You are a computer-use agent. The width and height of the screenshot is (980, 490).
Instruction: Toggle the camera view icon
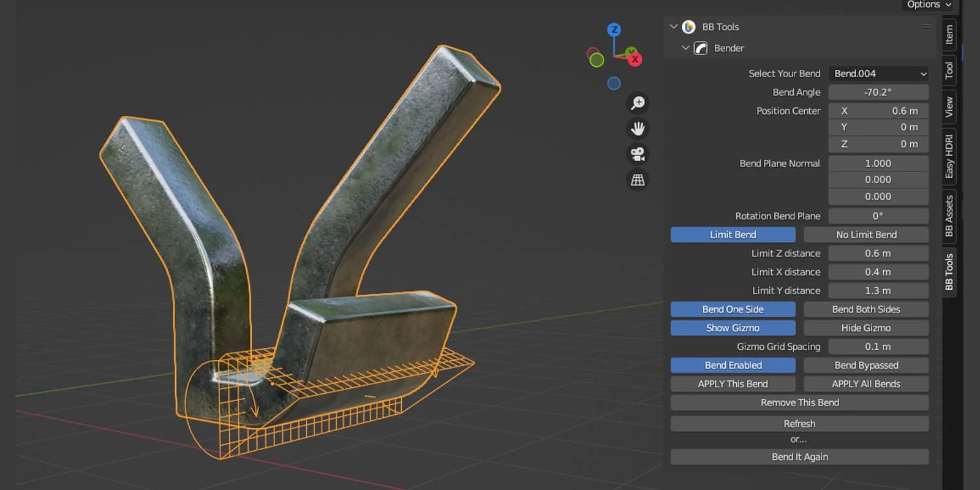[x=638, y=154]
